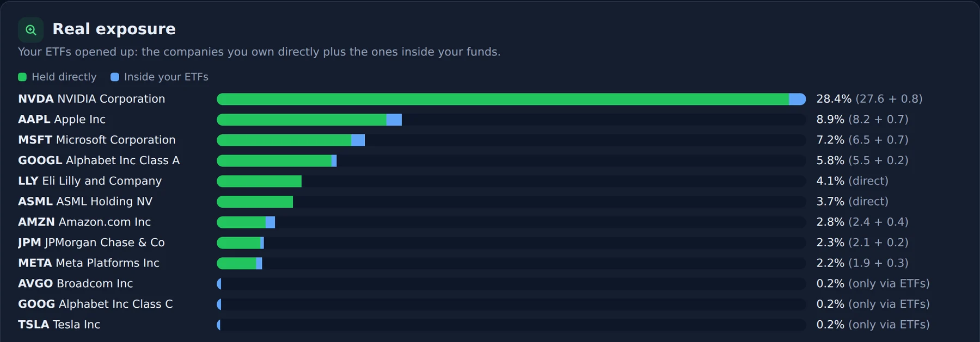
Task: Select the META Meta Platforms Inc label
Action: (89, 263)
